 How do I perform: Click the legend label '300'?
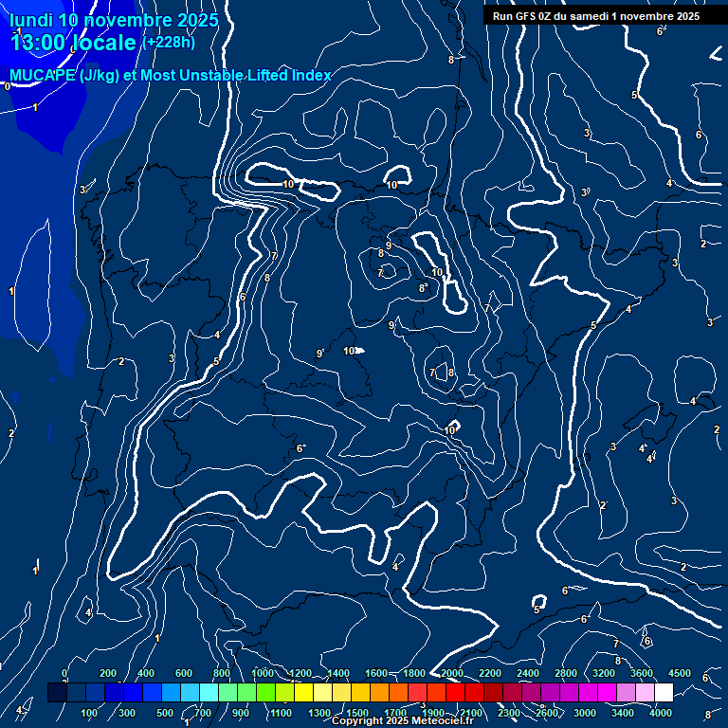(127, 713)
